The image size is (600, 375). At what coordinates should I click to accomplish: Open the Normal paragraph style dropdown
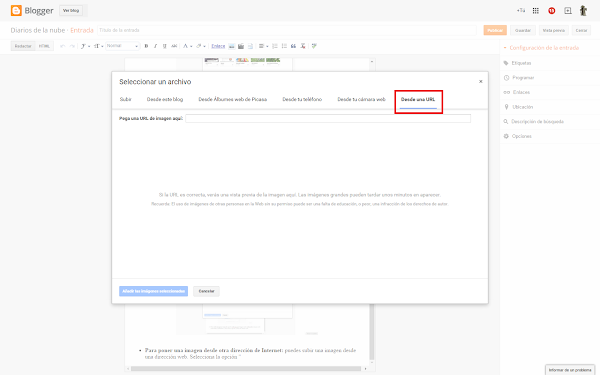[x=122, y=46]
